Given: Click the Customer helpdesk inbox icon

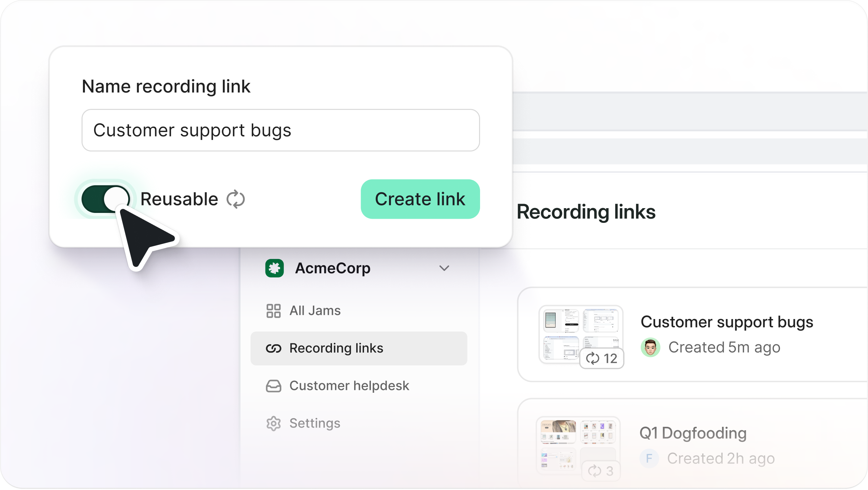Looking at the screenshot, I should click(x=273, y=386).
